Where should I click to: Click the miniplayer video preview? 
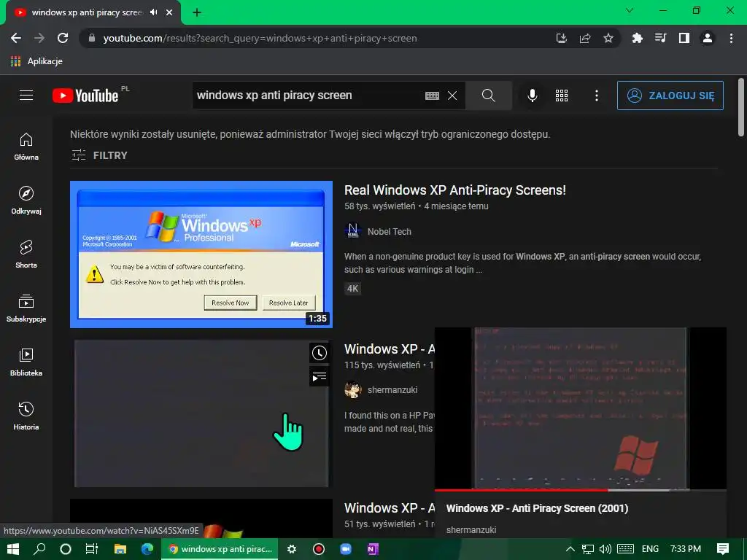(580, 408)
